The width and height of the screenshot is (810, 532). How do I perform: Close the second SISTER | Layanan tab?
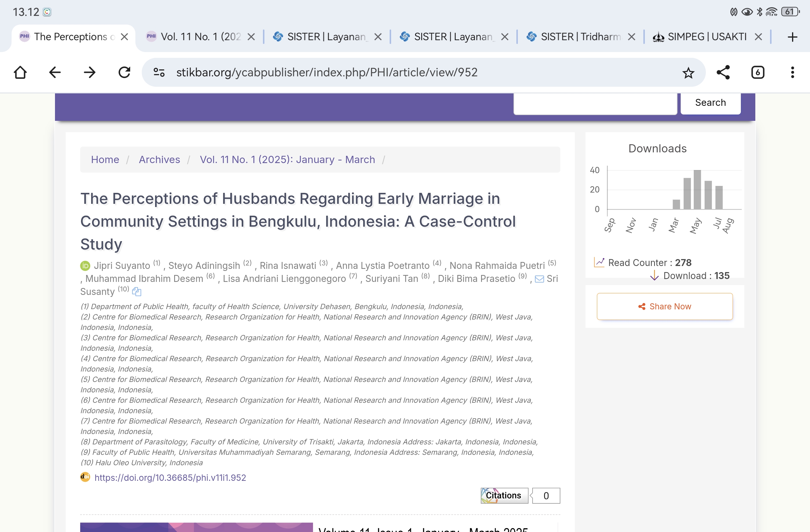point(505,37)
